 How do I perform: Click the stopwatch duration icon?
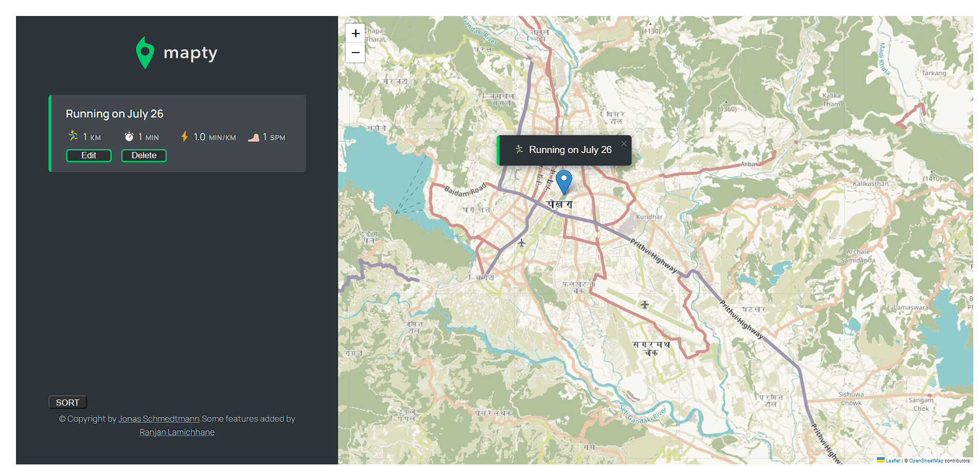(x=129, y=137)
